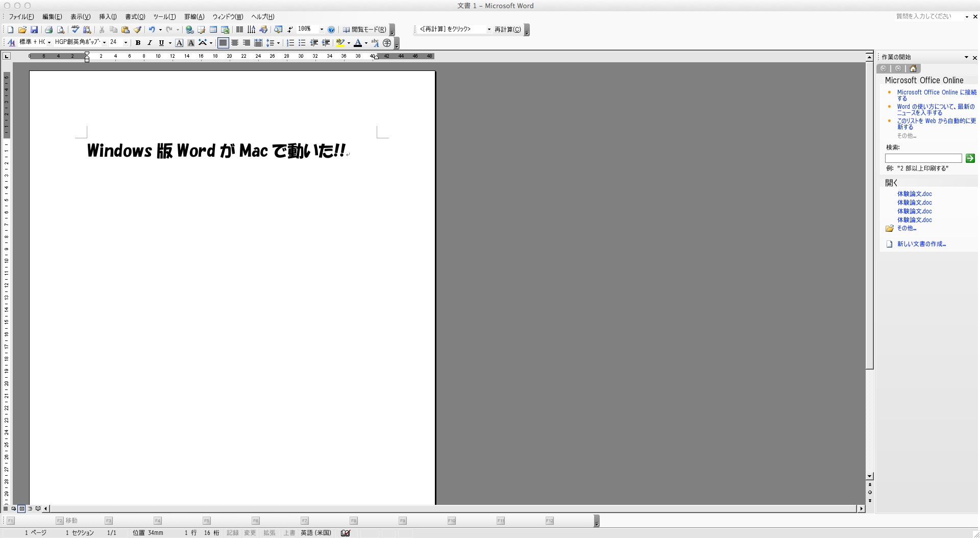
Task: Increase paragraph indent
Action: tap(326, 43)
